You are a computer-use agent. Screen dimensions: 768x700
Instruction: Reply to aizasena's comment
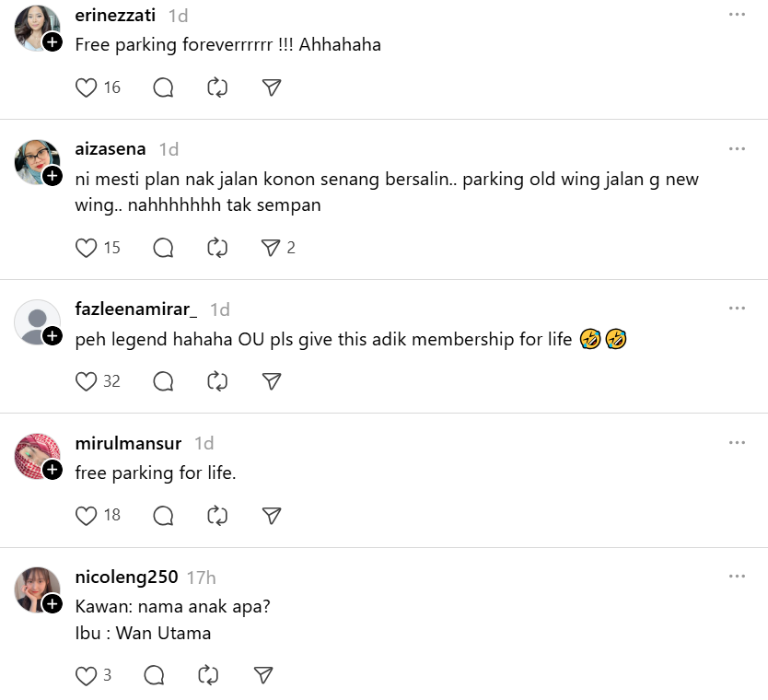point(163,248)
